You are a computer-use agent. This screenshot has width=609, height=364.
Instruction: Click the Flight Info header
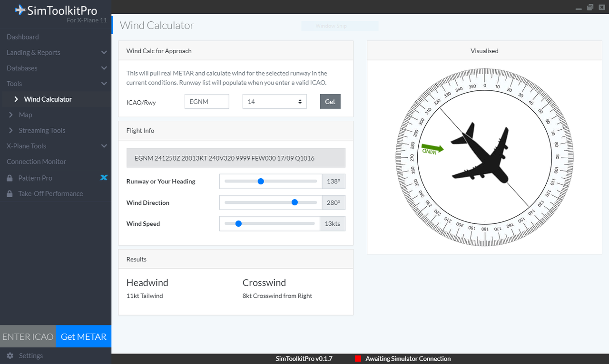pos(236,131)
